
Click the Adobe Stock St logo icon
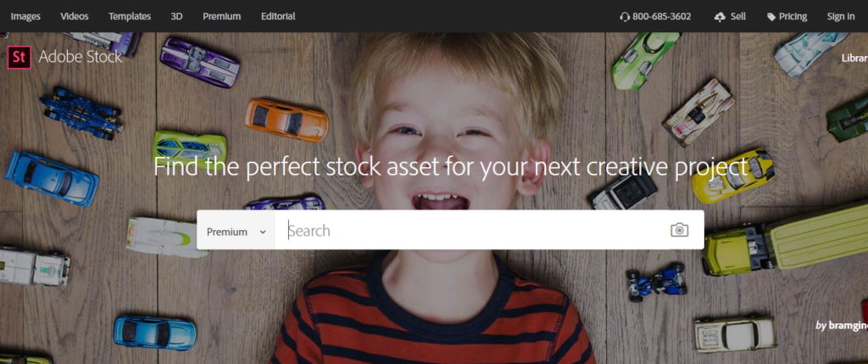[x=19, y=57]
